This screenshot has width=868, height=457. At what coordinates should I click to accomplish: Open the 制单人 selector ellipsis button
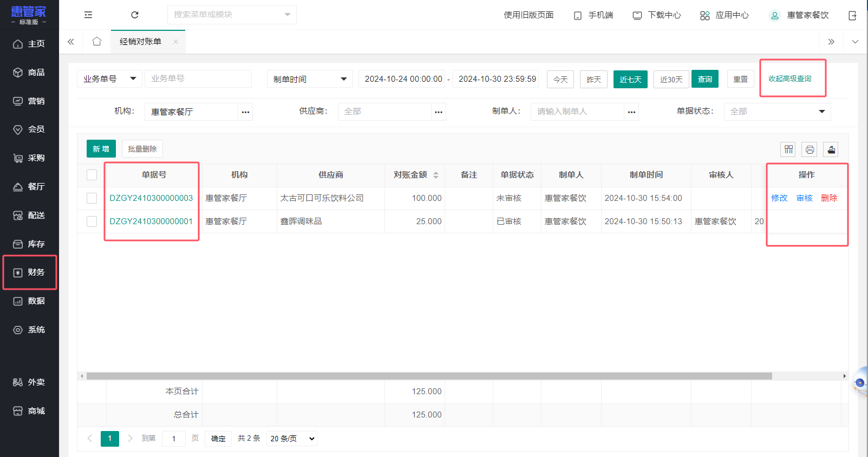pyautogui.click(x=631, y=112)
